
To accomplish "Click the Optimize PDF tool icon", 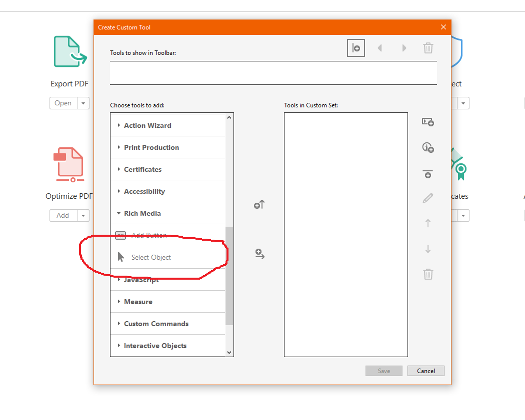I will 69,165.
